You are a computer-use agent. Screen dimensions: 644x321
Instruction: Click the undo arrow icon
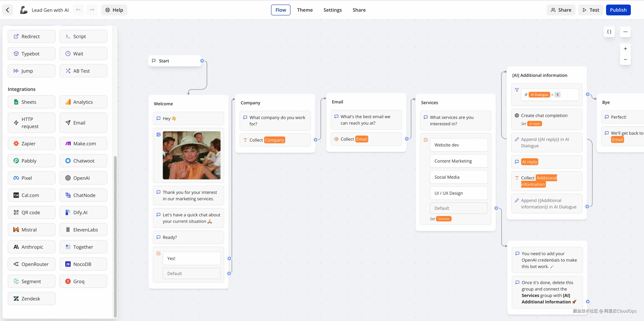pyautogui.click(x=78, y=10)
